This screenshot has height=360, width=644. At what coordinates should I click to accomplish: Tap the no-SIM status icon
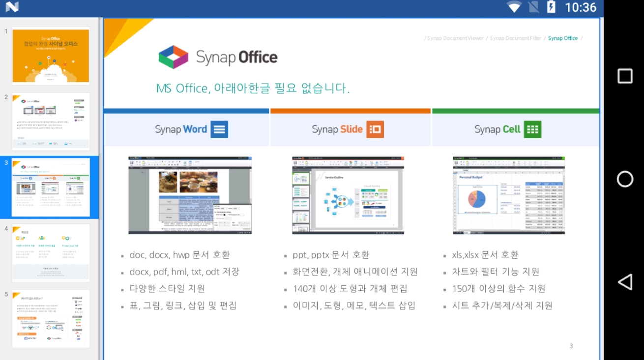pos(533,7)
